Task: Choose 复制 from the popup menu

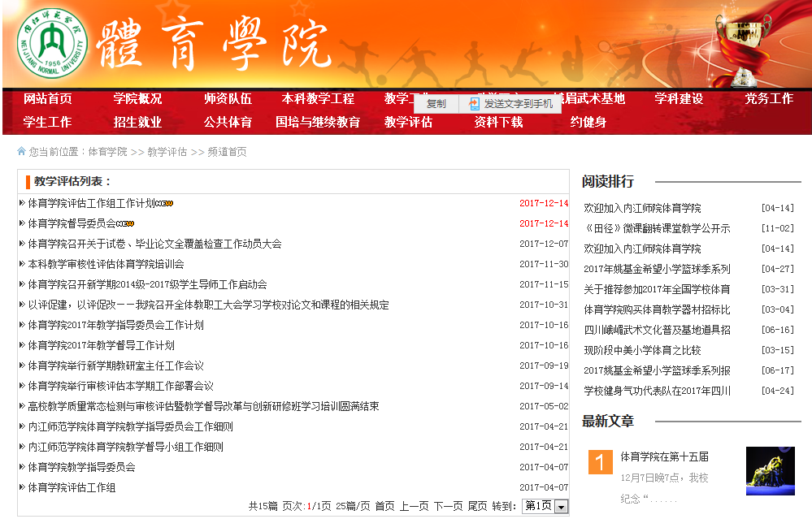Action: point(436,104)
